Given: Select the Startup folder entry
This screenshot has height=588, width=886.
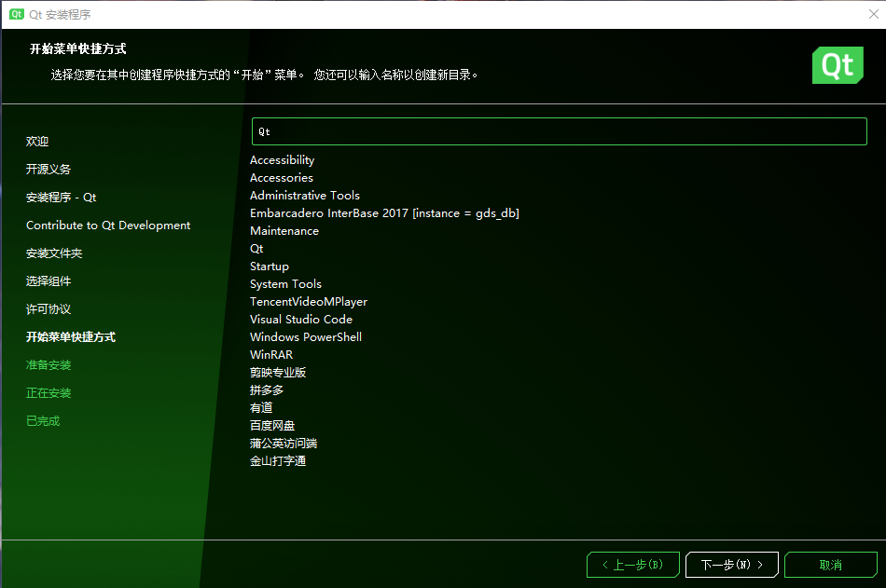Looking at the screenshot, I should tap(270, 267).
